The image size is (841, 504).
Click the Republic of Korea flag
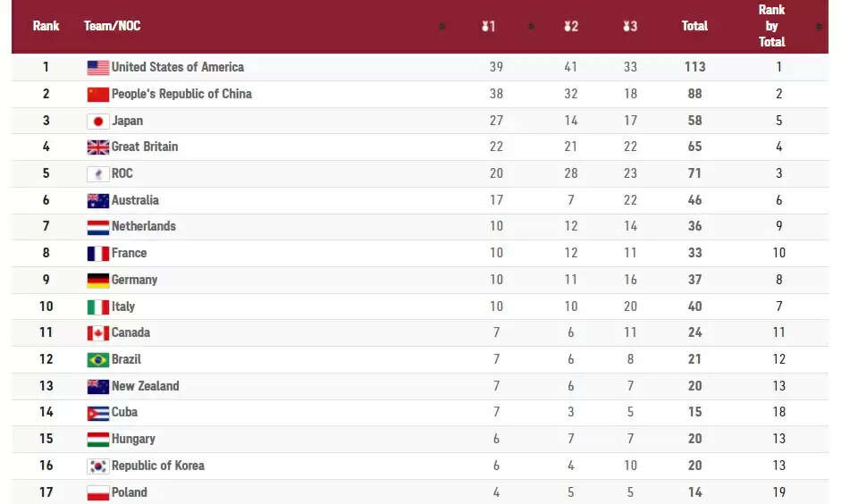pos(97,466)
